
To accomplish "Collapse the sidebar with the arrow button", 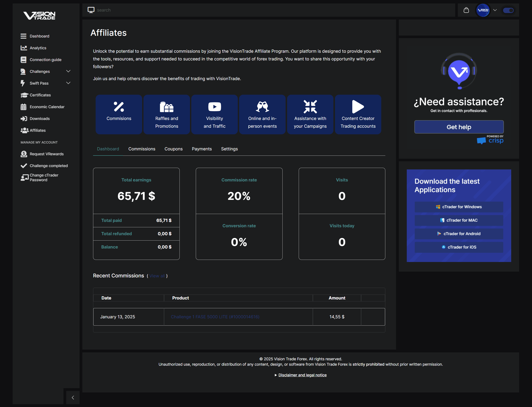I will click(x=73, y=398).
